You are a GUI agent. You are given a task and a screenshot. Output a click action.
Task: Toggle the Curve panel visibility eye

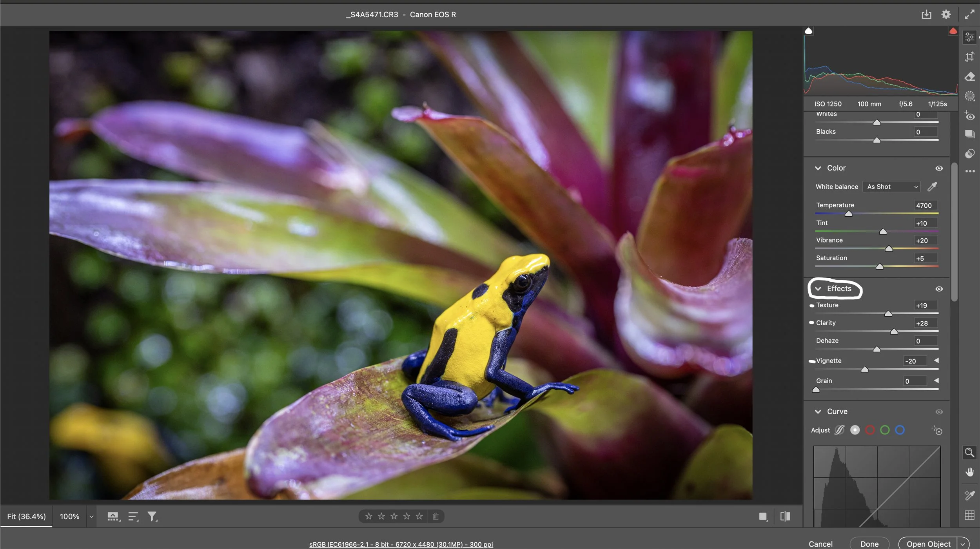pyautogui.click(x=939, y=411)
